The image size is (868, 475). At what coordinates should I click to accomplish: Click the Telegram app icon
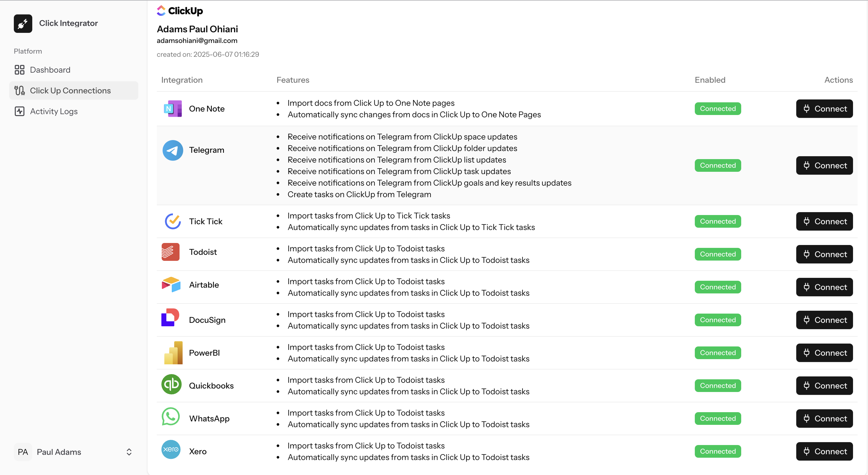coord(173,150)
